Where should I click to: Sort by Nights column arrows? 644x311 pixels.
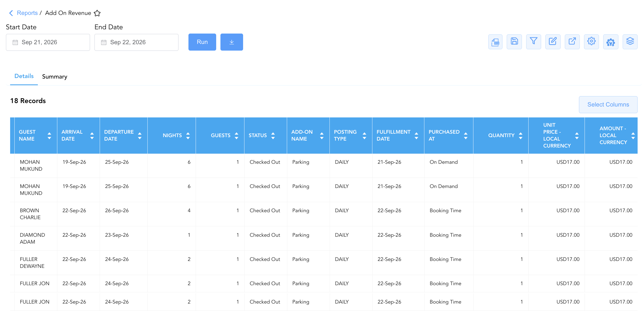point(188,136)
